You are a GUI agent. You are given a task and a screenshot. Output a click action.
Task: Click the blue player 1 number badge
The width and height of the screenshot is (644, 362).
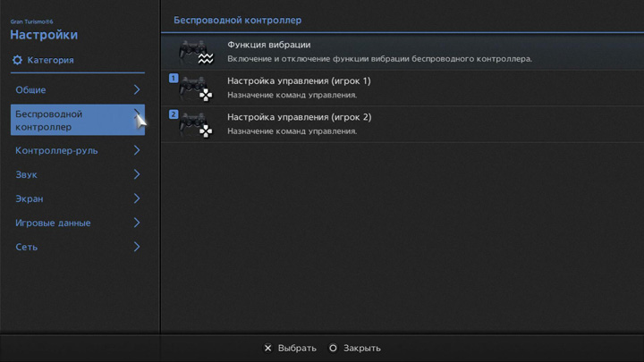tap(174, 79)
